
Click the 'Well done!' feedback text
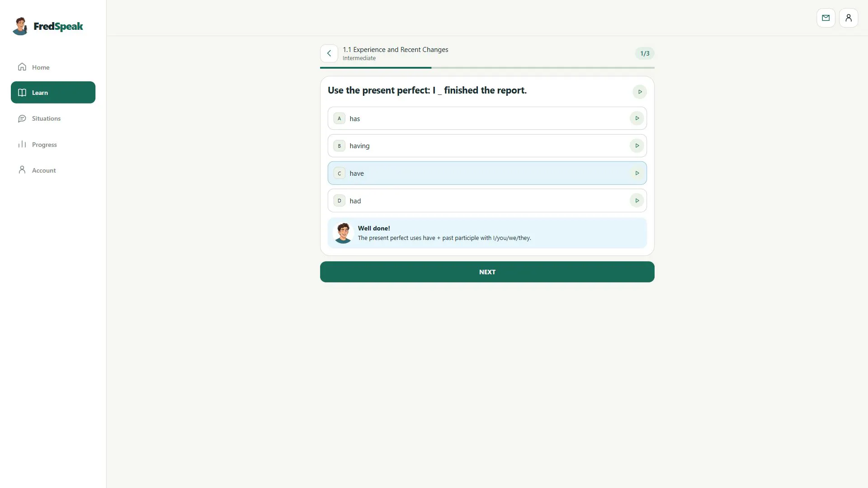374,228
